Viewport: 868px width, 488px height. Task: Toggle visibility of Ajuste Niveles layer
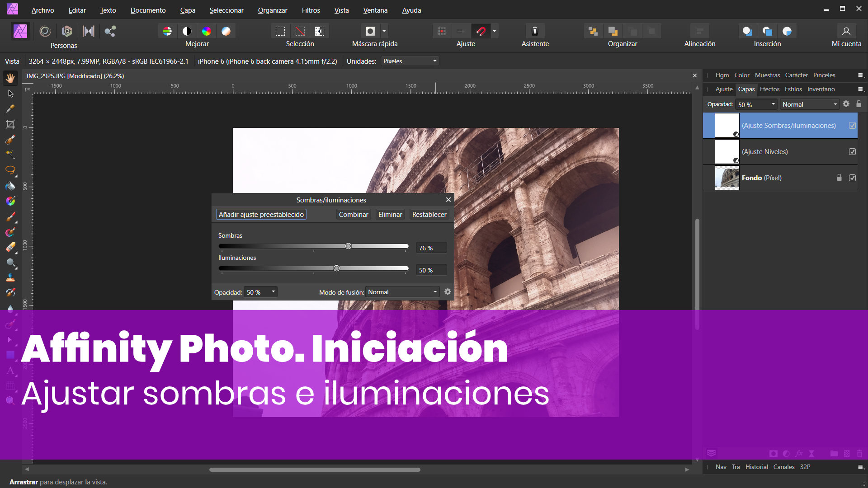point(852,152)
